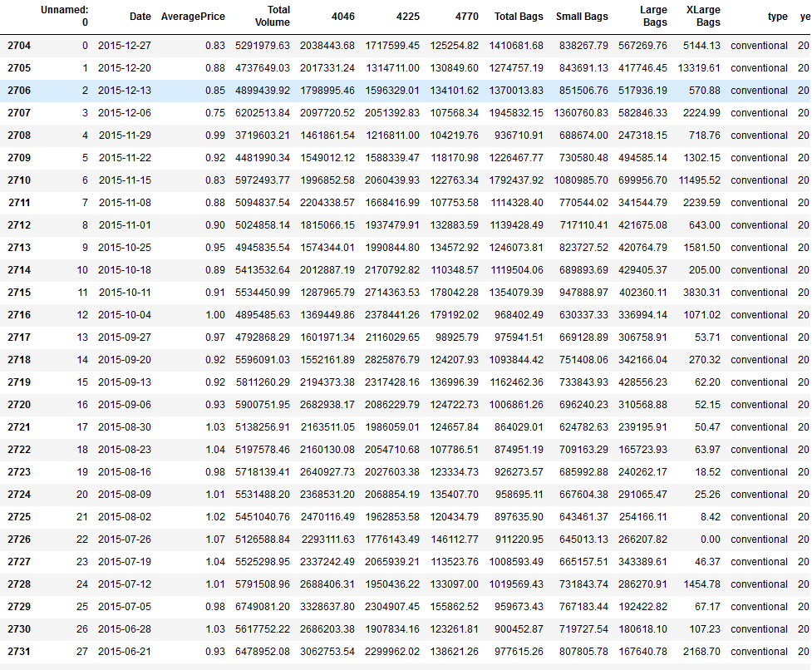
Task: Click XLarge Bags value 13319.61
Action: coord(699,68)
